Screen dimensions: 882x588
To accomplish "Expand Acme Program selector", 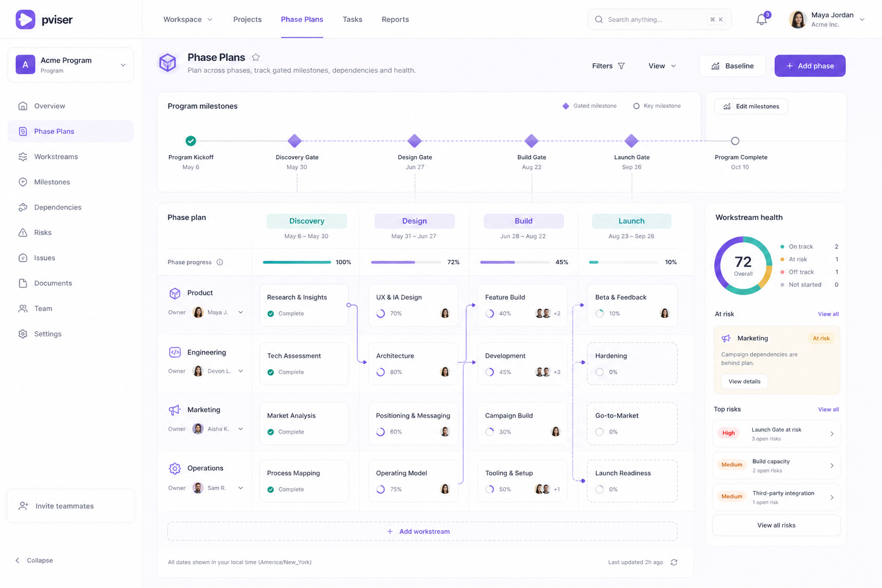I will [x=71, y=65].
